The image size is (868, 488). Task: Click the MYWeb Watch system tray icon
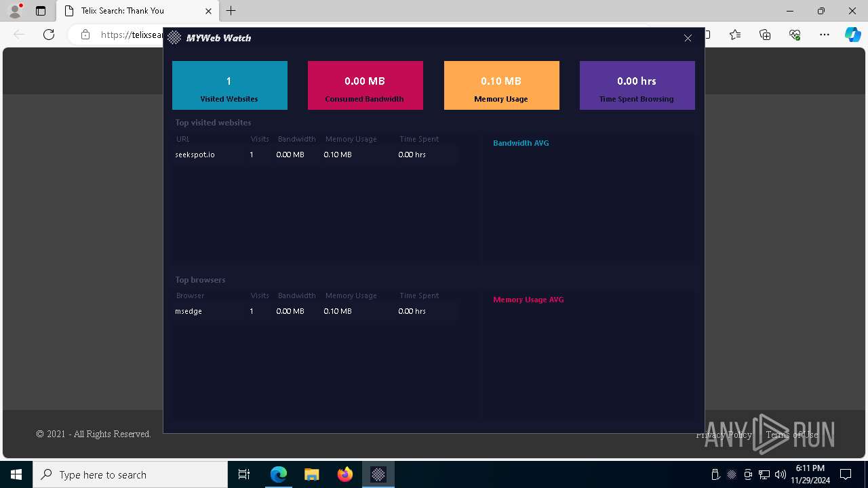(732, 474)
